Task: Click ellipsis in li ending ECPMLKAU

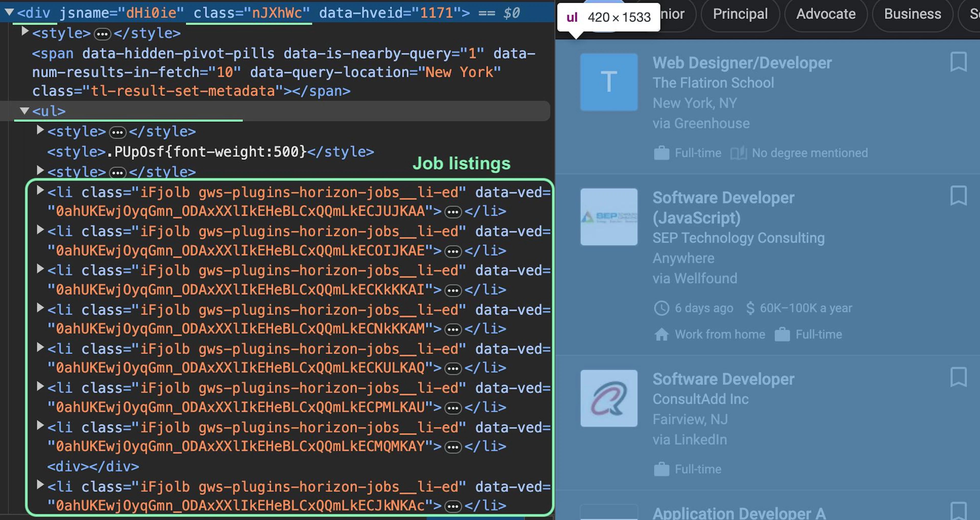Action: point(453,408)
